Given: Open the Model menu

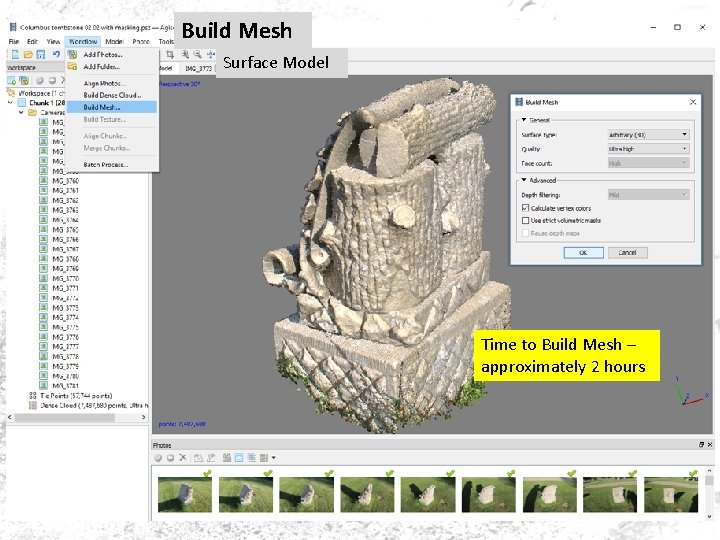Looking at the screenshot, I should (x=114, y=41).
